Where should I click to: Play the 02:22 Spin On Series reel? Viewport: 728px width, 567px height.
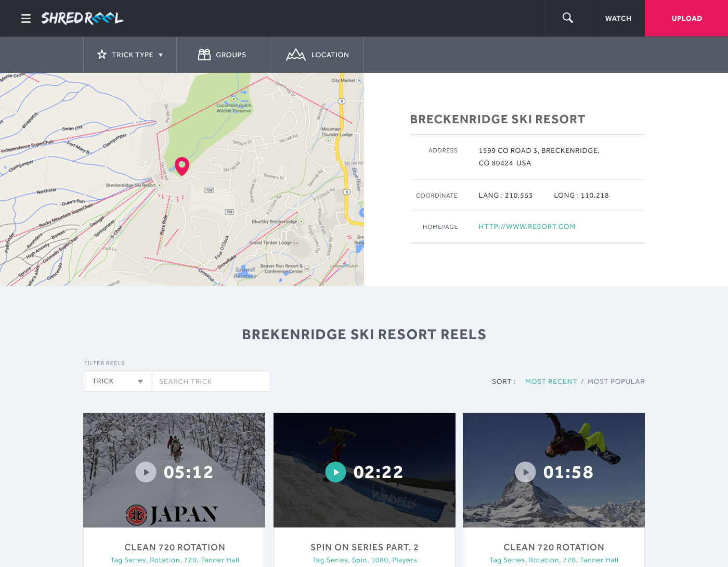336,472
